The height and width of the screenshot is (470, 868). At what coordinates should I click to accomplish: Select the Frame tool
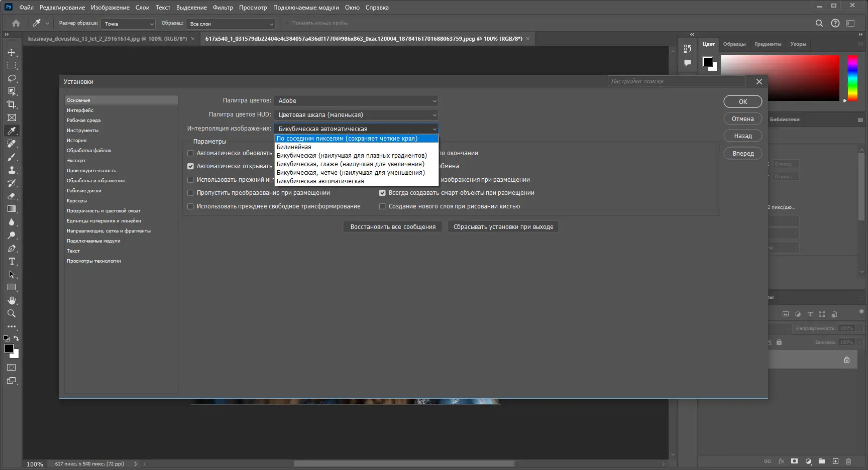pyautogui.click(x=12, y=117)
